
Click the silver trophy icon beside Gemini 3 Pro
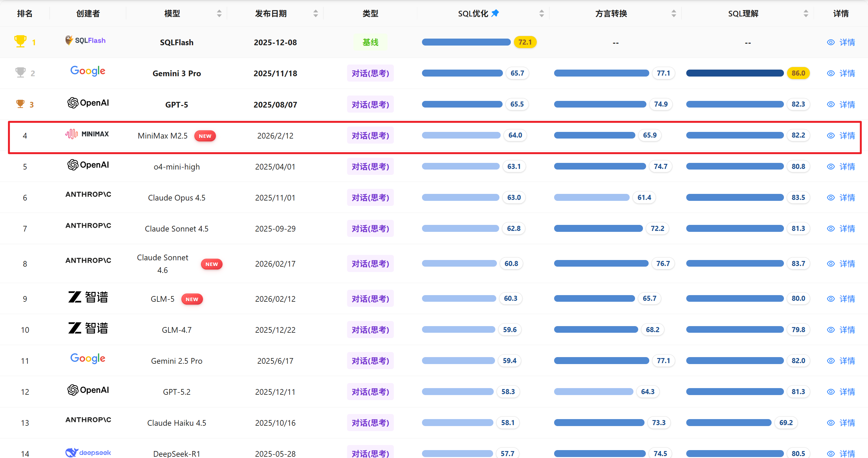pyautogui.click(x=20, y=72)
